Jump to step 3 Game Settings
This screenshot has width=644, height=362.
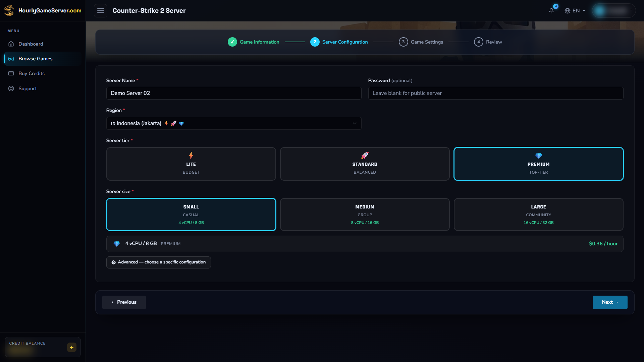[x=421, y=42]
